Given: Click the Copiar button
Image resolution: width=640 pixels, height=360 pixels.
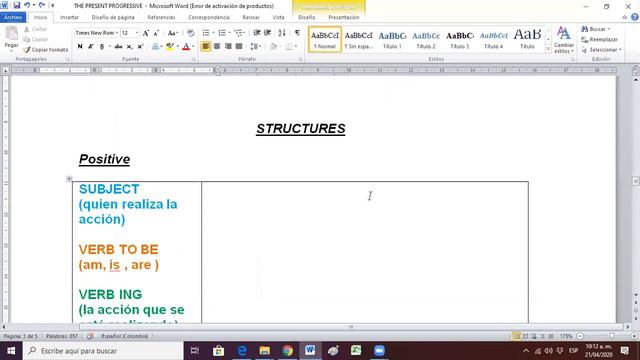Looking at the screenshot, I should [x=36, y=39].
